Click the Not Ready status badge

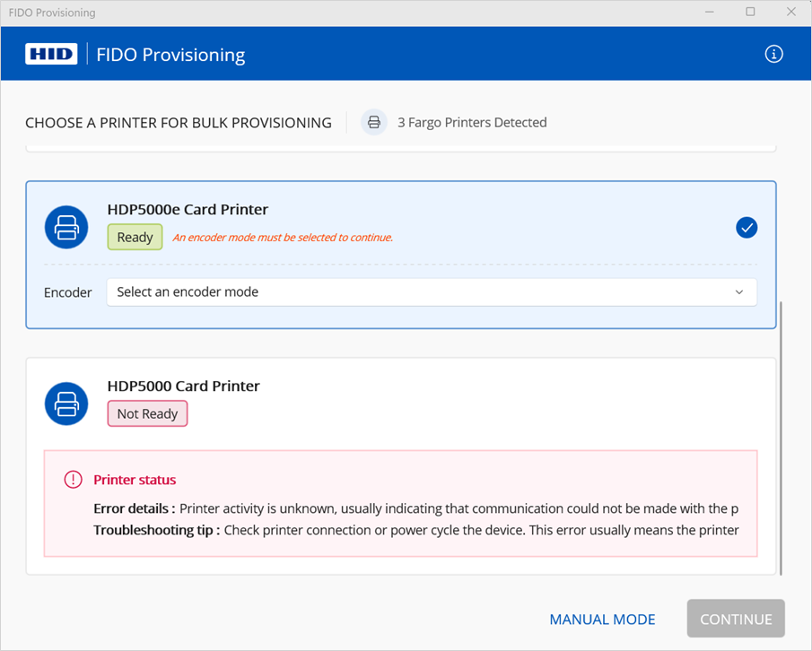pos(147,414)
